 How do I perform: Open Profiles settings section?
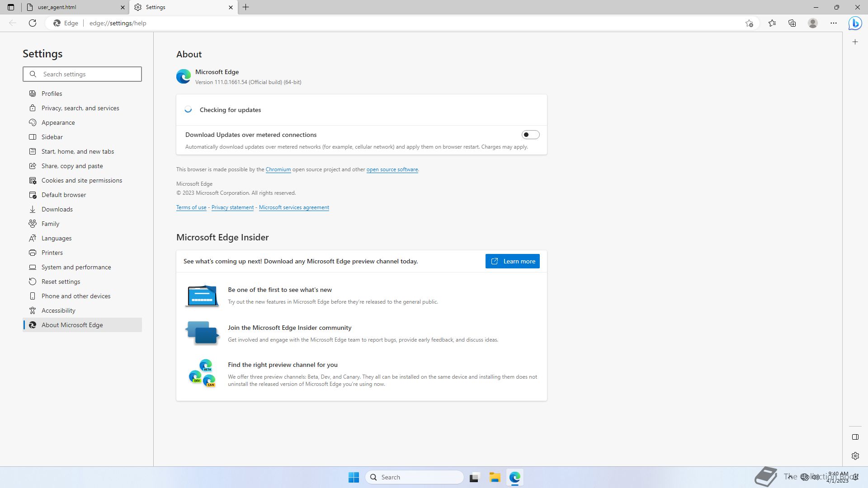pyautogui.click(x=82, y=94)
